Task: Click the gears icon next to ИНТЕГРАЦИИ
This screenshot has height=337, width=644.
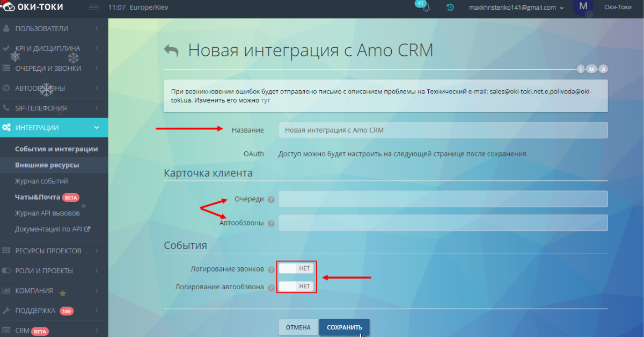Action: tap(8, 128)
